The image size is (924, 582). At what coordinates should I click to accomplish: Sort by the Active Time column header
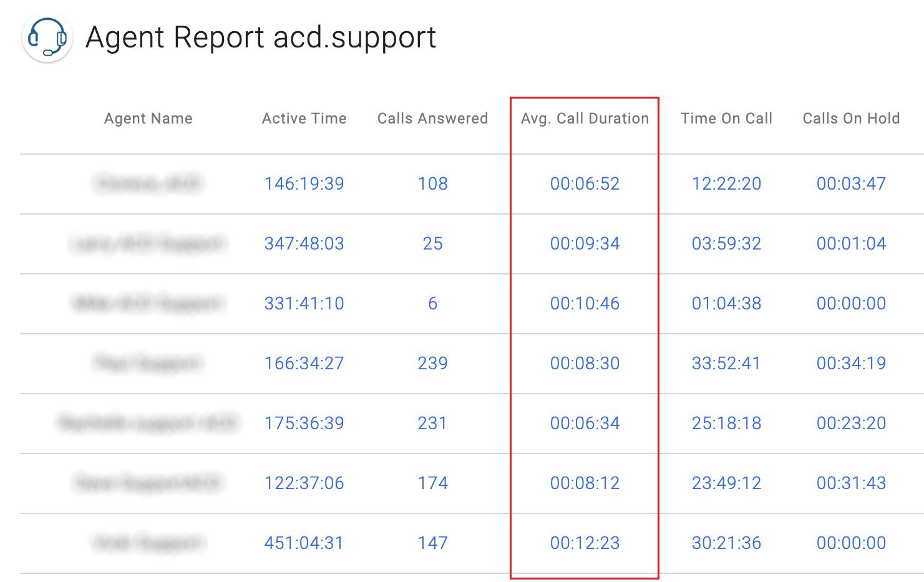point(304,118)
